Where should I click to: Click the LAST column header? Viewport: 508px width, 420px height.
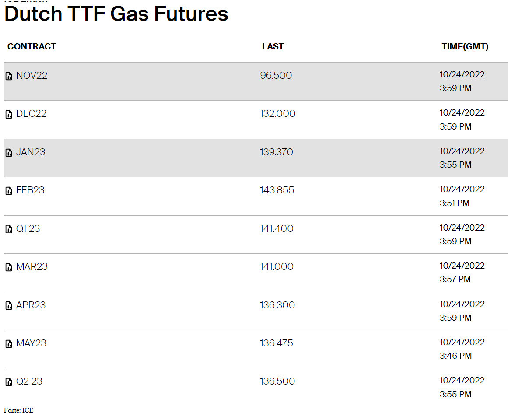[x=273, y=47]
